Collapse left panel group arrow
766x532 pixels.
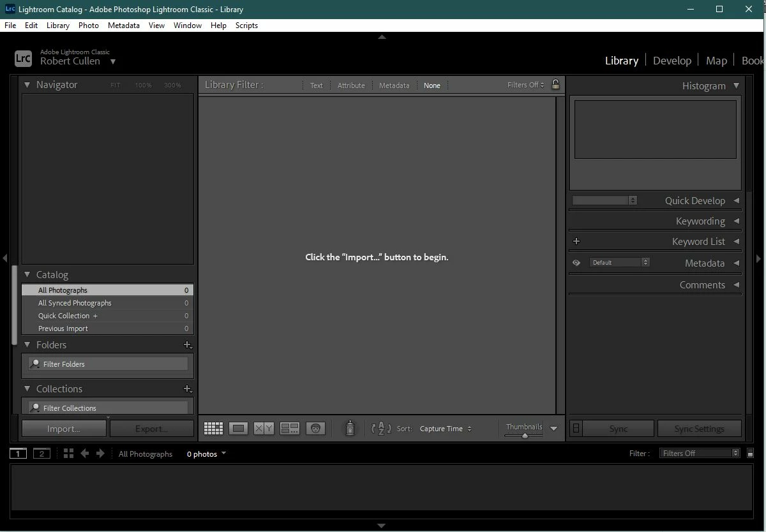pos(4,258)
